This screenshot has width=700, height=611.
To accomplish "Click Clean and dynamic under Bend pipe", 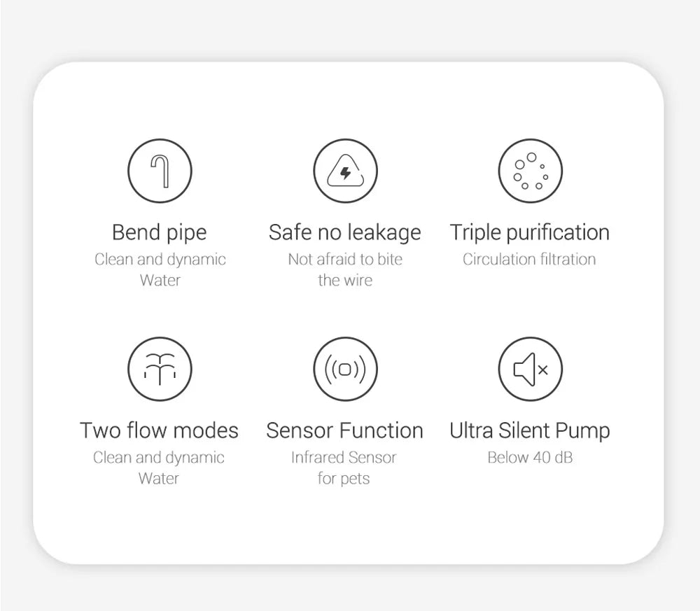I will click(x=160, y=260).
